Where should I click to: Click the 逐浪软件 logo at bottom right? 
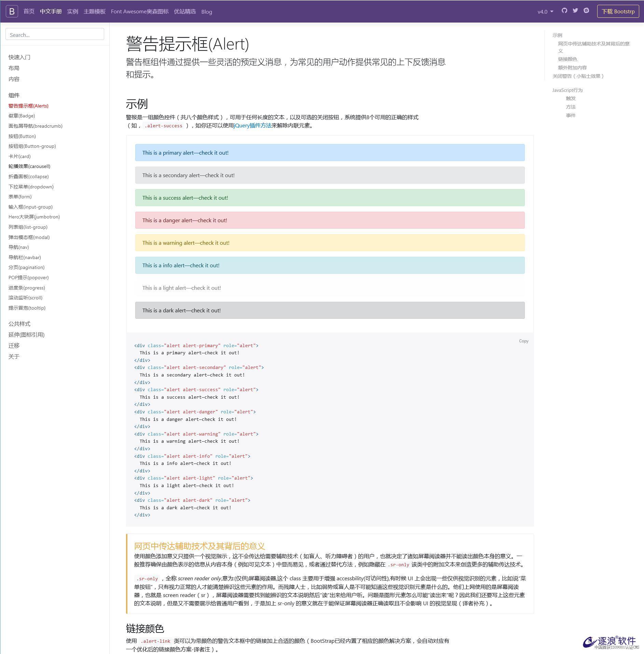coord(611,642)
